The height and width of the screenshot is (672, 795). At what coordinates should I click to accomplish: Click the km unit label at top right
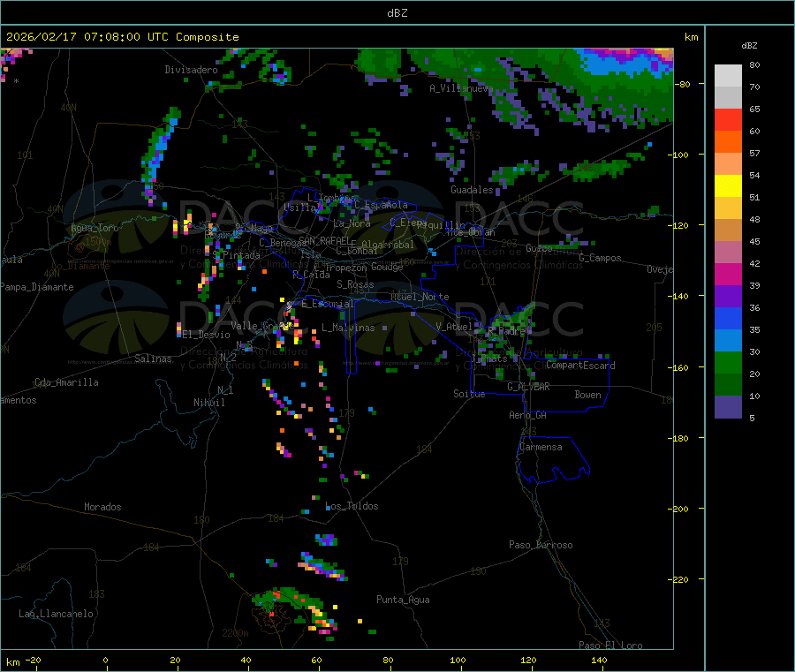pos(691,37)
